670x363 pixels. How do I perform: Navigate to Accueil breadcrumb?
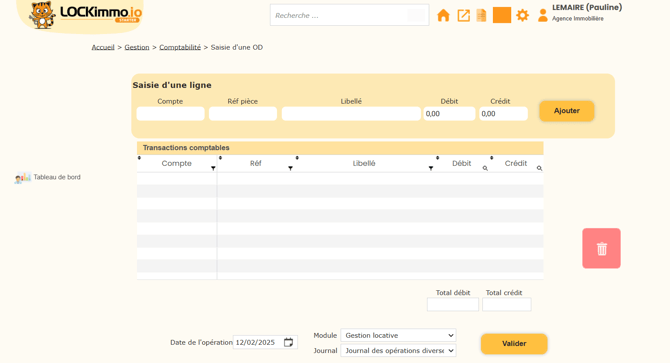[x=103, y=47]
